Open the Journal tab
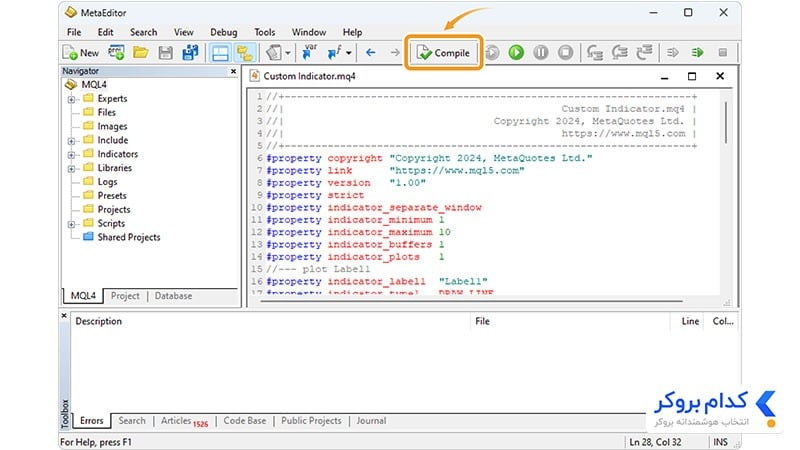Viewport: 800px width, 450px height. pyautogui.click(x=371, y=421)
